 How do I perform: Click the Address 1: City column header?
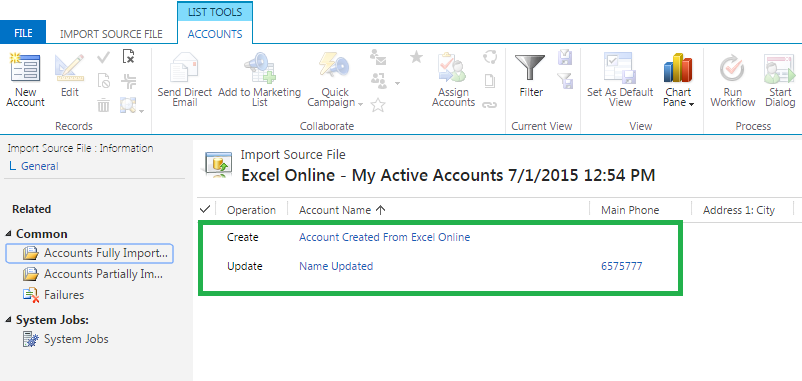pyautogui.click(x=739, y=210)
